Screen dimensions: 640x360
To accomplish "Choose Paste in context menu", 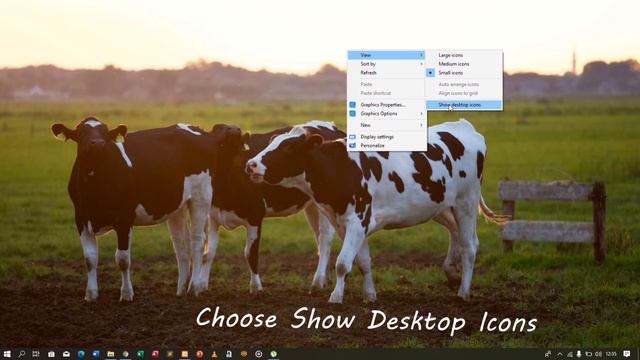I will [386, 84].
